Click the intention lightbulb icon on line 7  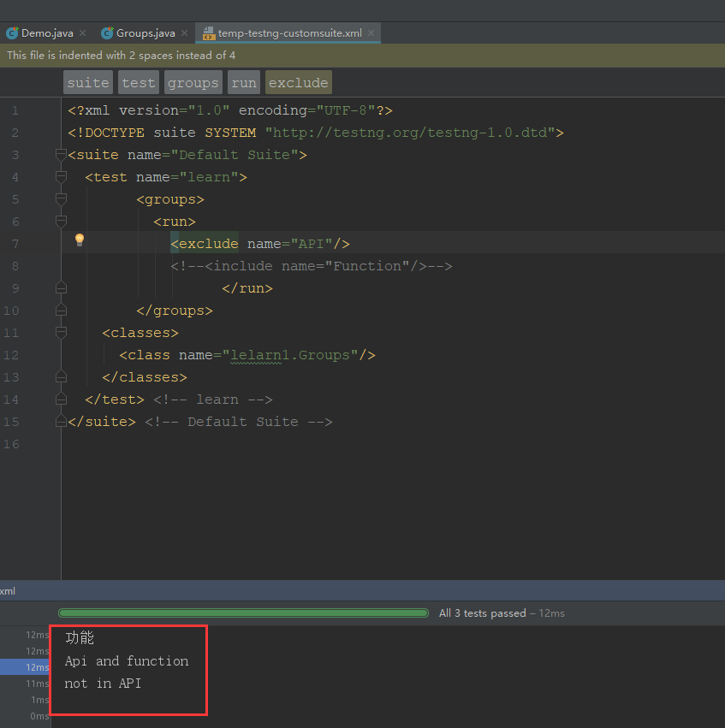[79, 240]
